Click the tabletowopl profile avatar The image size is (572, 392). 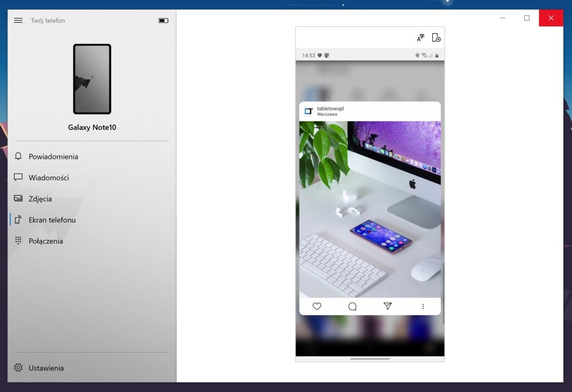308,111
